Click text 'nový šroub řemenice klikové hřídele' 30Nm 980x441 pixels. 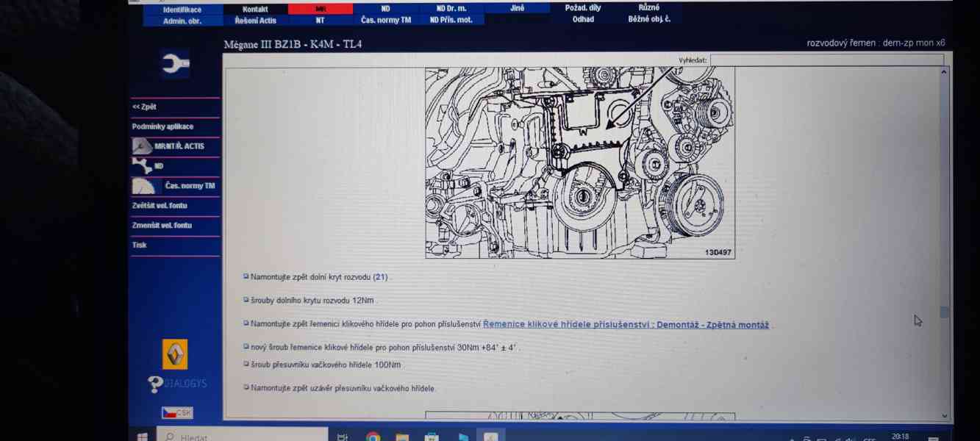385,347
